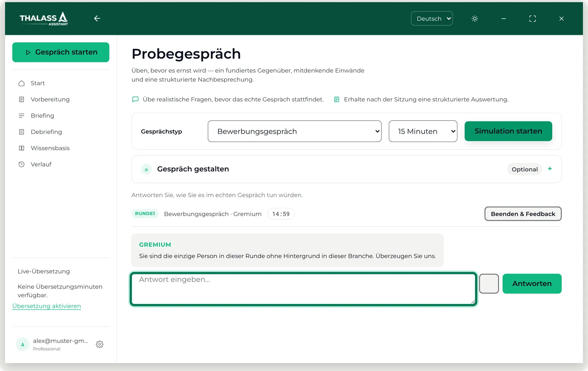Open the Deutsch language dropdown

(432, 19)
